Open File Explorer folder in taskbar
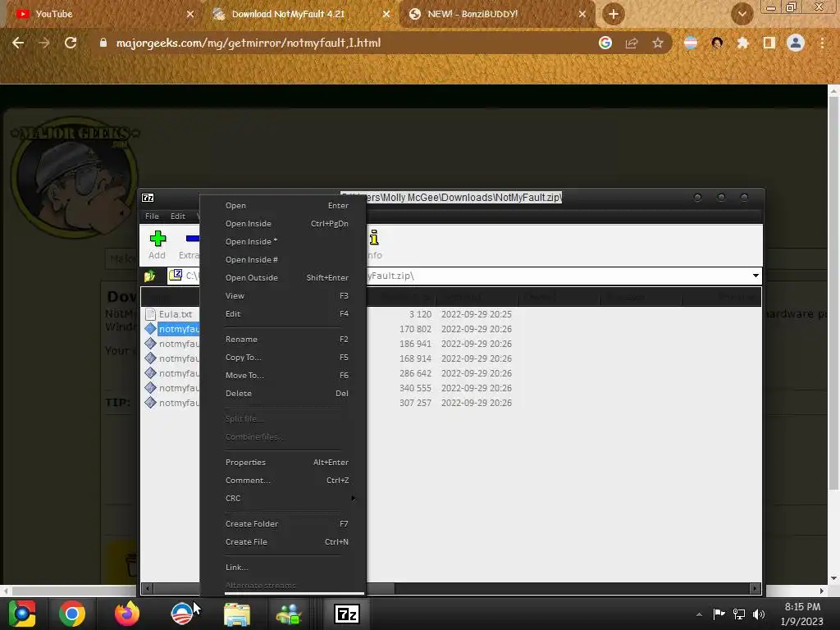The width and height of the screenshot is (840, 630). tap(237, 614)
